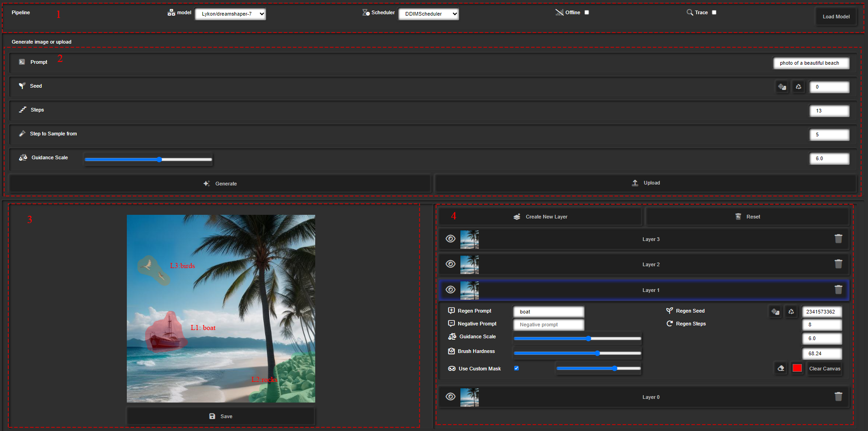
Task: Click the trash icon on Layer 2
Action: [x=838, y=264]
